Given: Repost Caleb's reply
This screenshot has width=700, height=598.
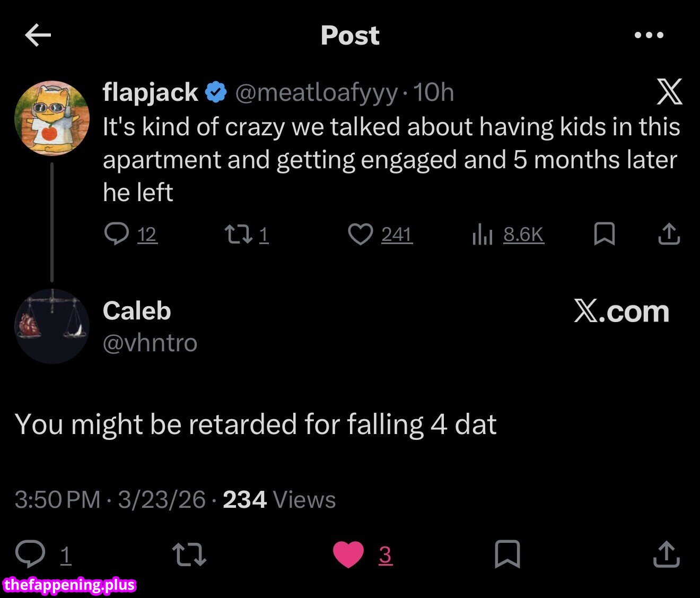Looking at the screenshot, I should point(189,554).
